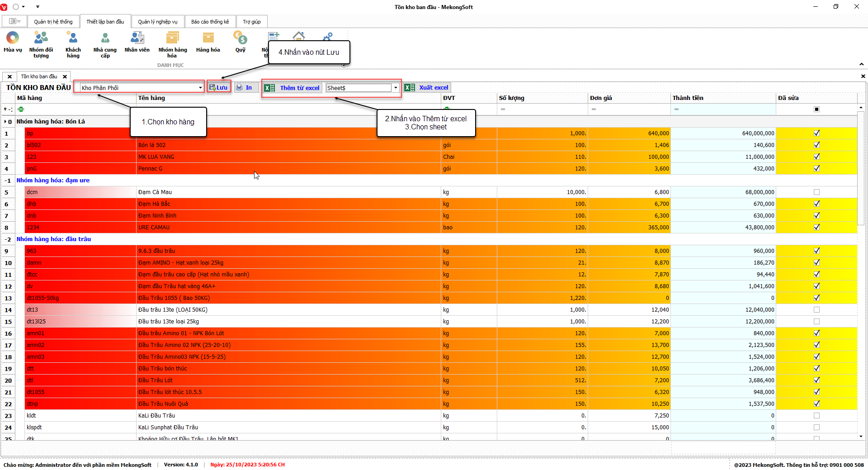Click the Tên hàng column header
The image size is (868, 470).
pyautogui.click(x=152, y=98)
